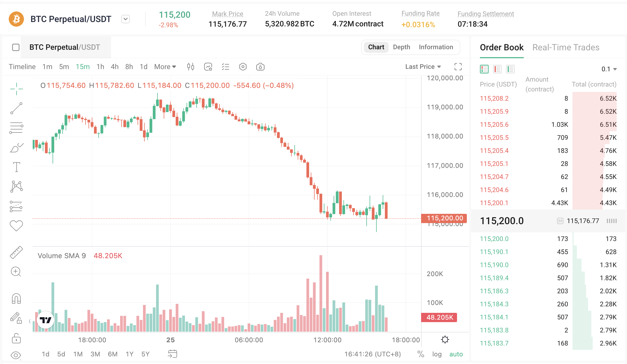Select the text annotation tool
Image resolution: width=627 pixels, height=364 pixels.
[16, 167]
